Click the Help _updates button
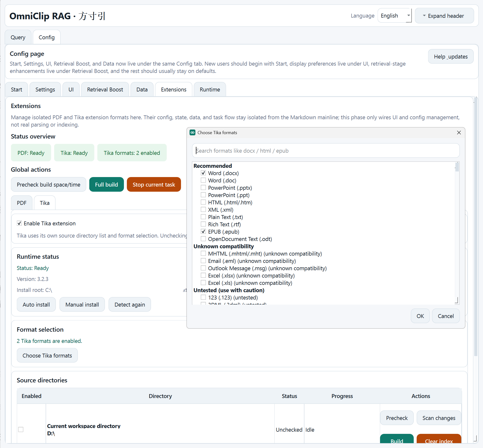 pyautogui.click(x=450, y=57)
